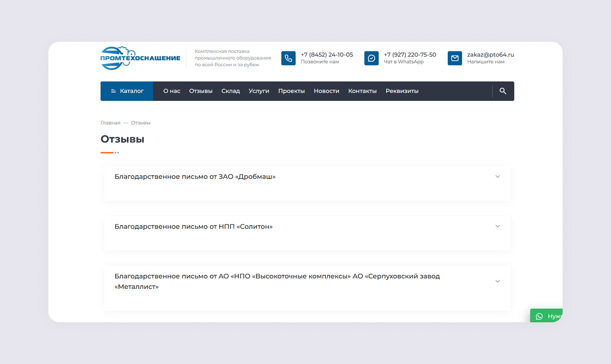The image size is (611, 364).
Task: Open search with the magnifier icon
Action: pos(503,91)
